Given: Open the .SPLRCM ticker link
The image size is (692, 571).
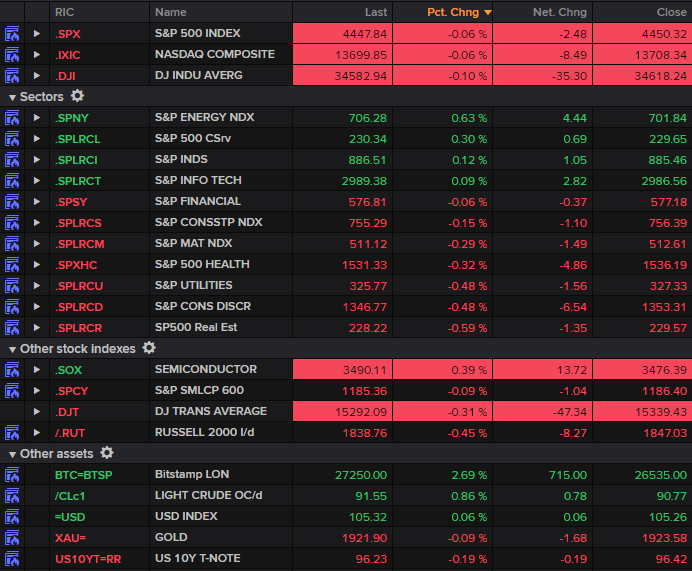Looking at the screenshot, I should [80, 244].
